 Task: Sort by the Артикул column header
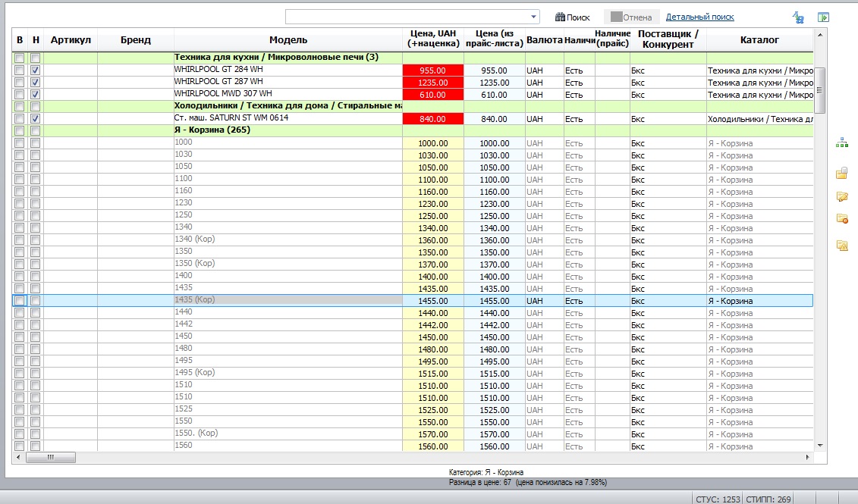click(x=71, y=40)
